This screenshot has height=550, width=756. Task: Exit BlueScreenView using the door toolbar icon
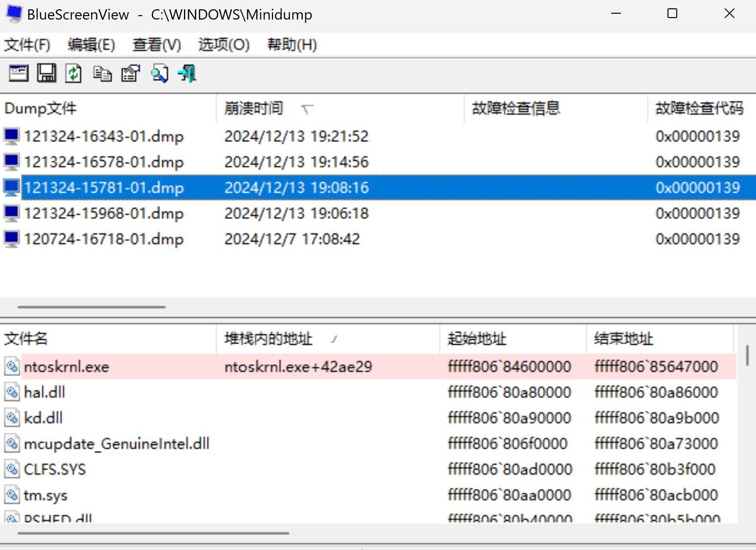coord(186,73)
